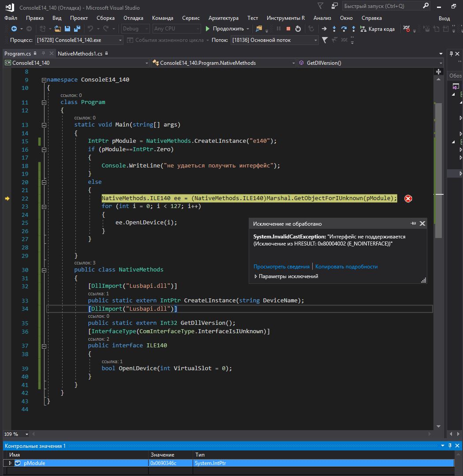463x476 pixels.
Task: Click the green Continue play icon
Action: pyautogui.click(x=208, y=29)
